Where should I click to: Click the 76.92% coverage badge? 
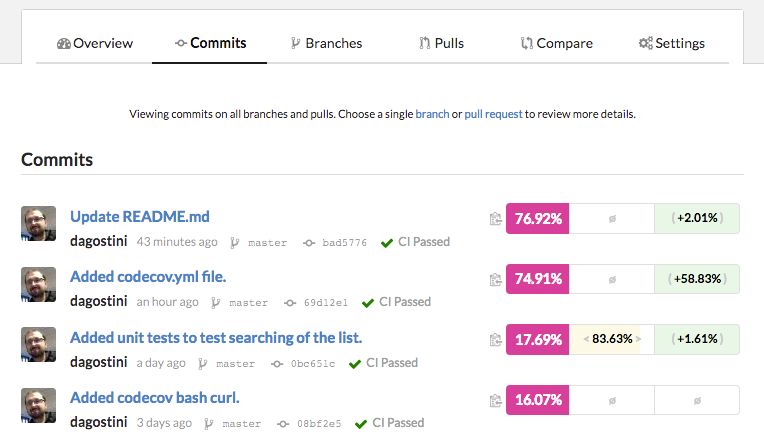click(x=538, y=219)
